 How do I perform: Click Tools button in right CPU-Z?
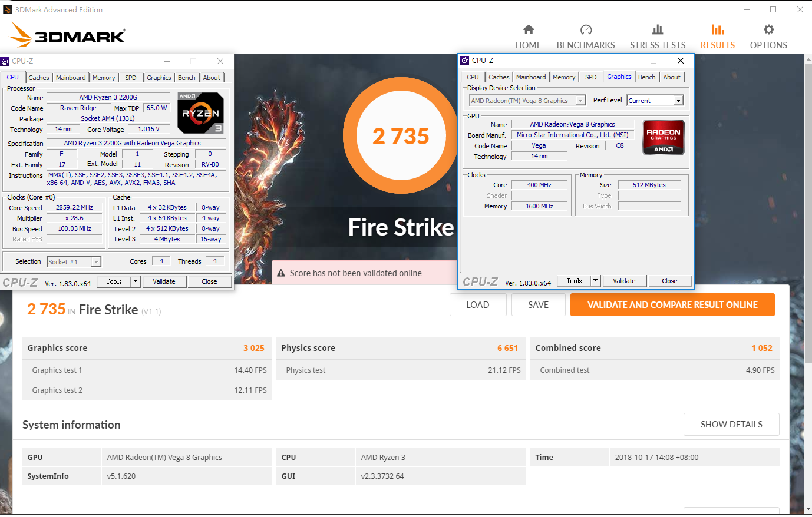point(574,281)
